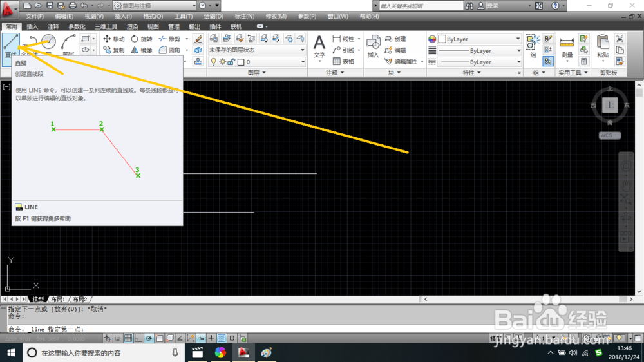The width and height of the screenshot is (644, 362).
Task: Click the layer 0 color square swatch
Action: pos(241,62)
